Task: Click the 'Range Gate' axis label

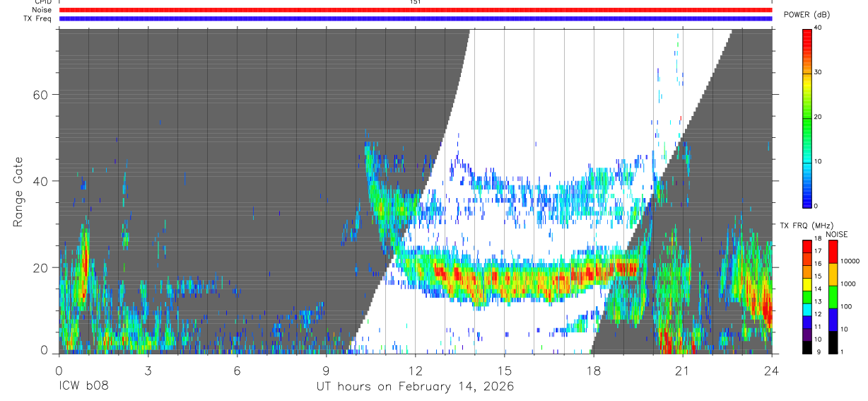Action: [x=19, y=192]
